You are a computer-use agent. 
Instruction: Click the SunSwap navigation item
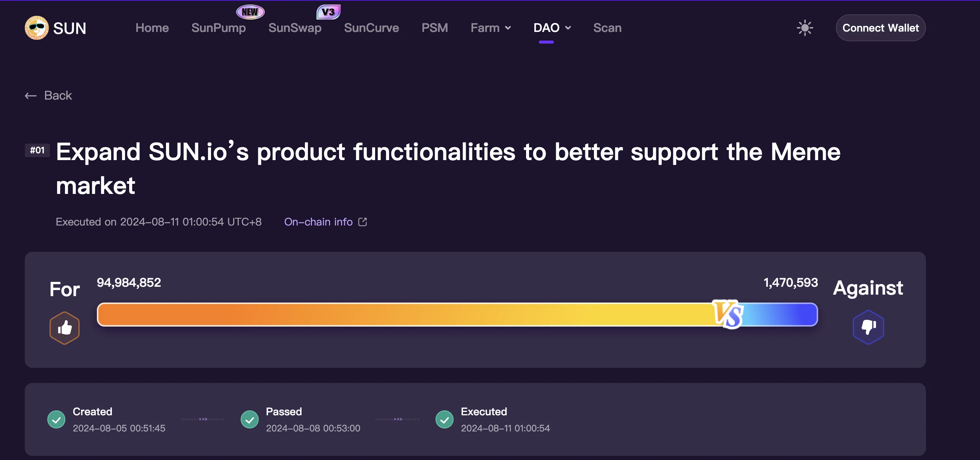point(295,27)
